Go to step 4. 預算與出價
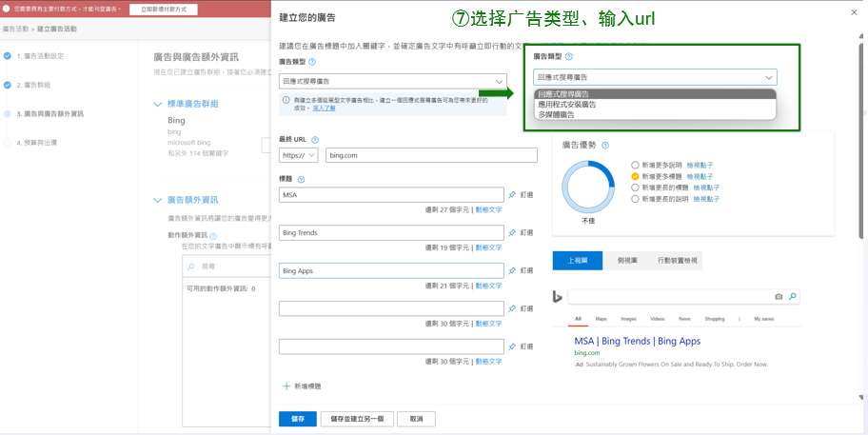Viewport: 868px width, 435px height. (36, 142)
